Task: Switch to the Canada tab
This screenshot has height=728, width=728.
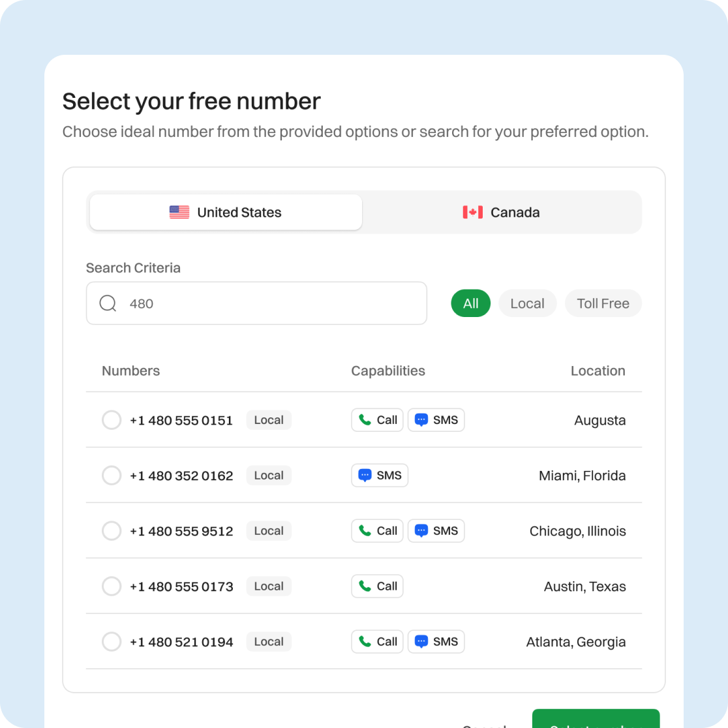Action: 501,212
